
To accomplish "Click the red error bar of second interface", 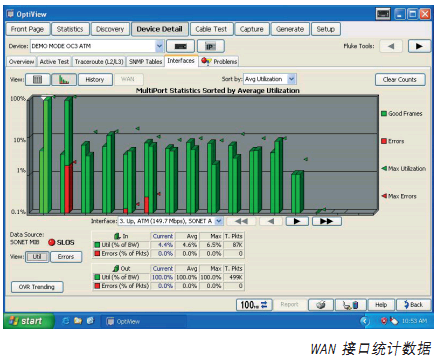I will tap(67, 189).
